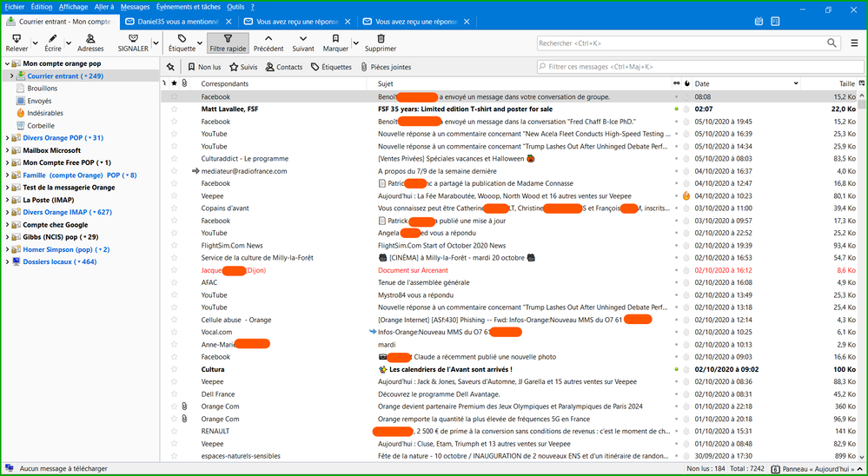Open the Messages menu
Screen dimensions: 868x476
coord(135,7)
